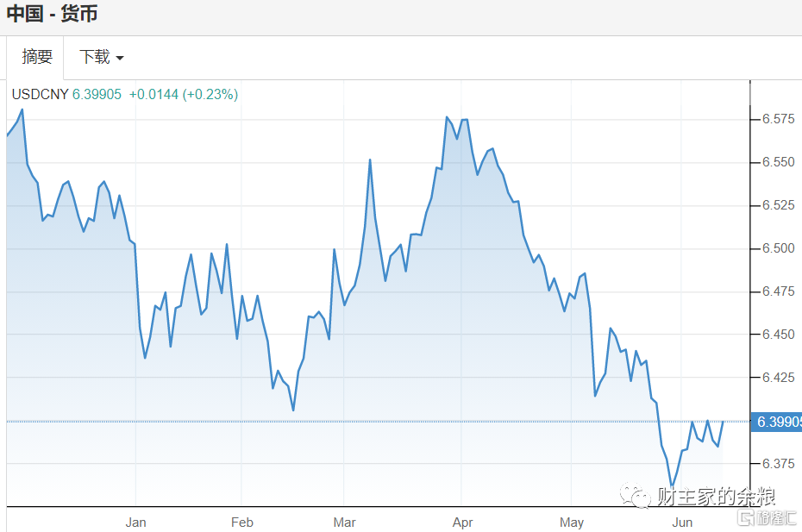Click the caret arrow beside 下载

point(120,59)
